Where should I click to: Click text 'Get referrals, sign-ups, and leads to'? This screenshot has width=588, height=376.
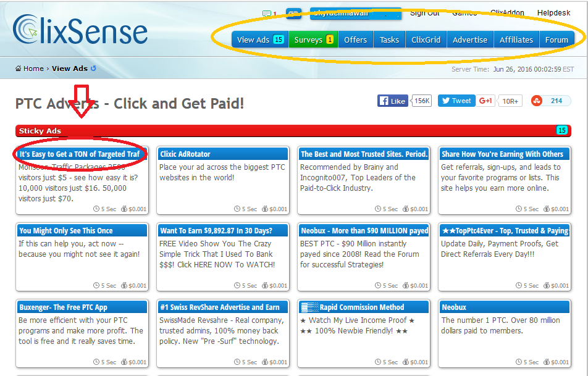pos(501,167)
